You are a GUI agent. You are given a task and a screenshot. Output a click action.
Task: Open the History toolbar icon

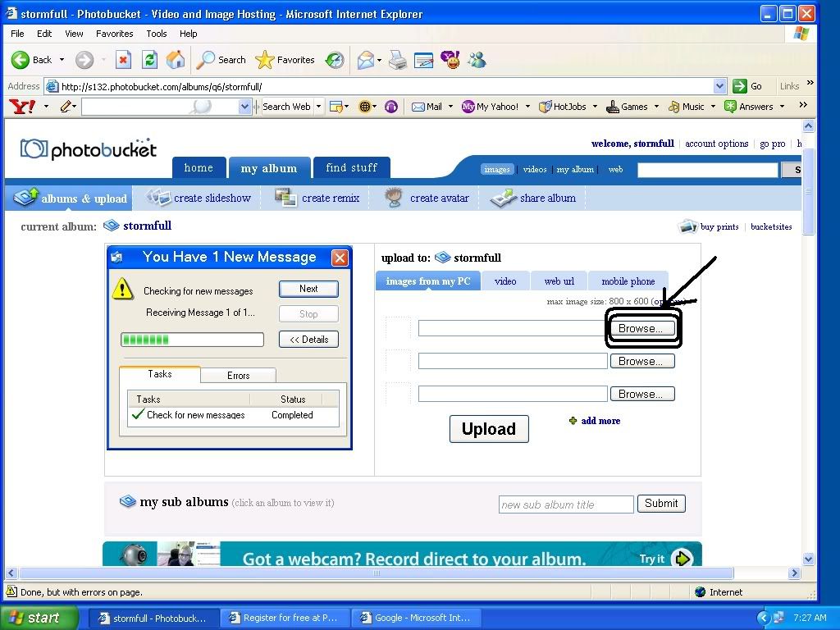coord(335,60)
